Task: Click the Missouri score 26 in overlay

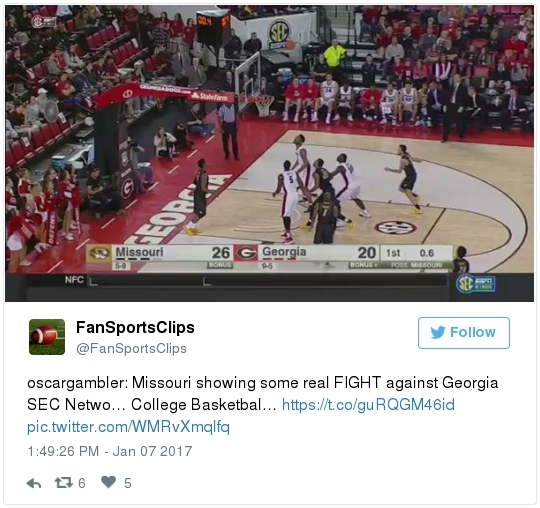Action: [220, 253]
